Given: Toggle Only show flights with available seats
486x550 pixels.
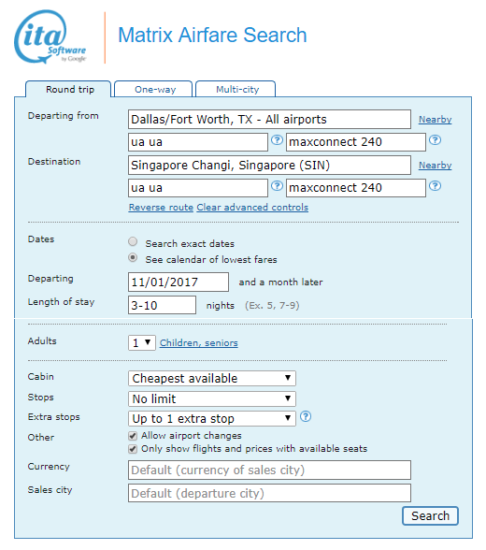Looking at the screenshot, I should pos(133,449).
